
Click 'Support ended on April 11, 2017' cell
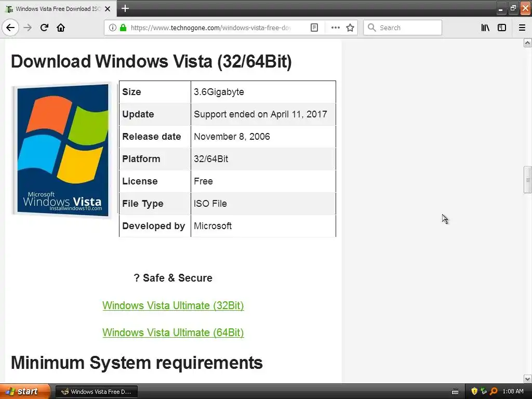click(263, 114)
